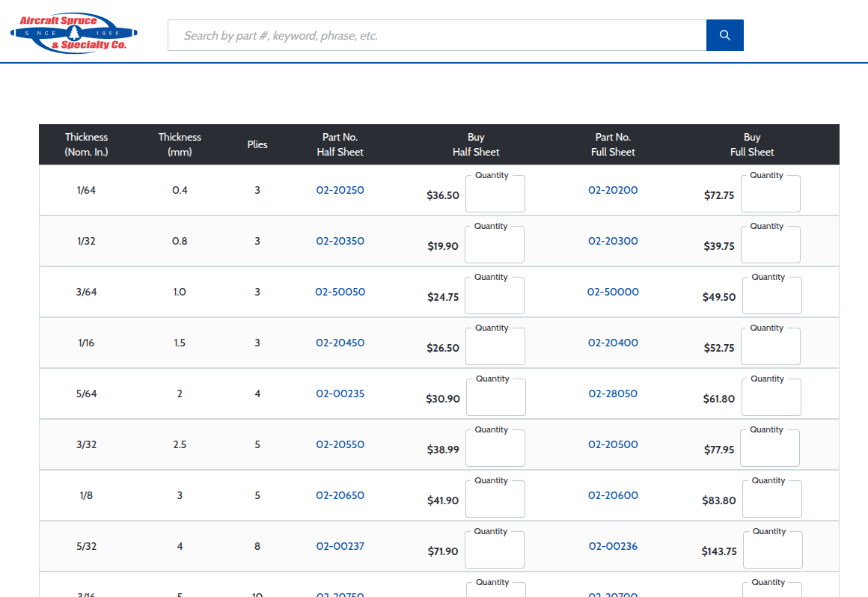Click the '0.8' mm thickness cell
Image resolution: width=868 pixels, height=597 pixels.
point(180,241)
